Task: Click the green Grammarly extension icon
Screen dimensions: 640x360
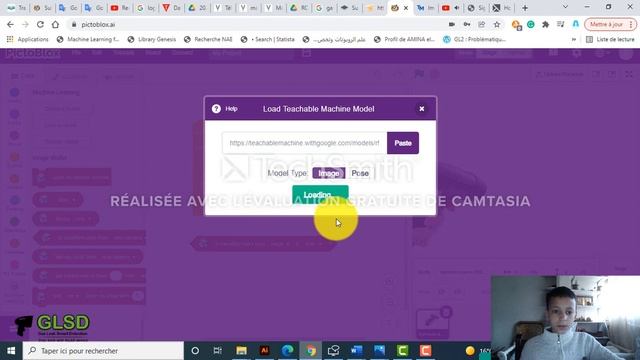Action: (531, 24)
